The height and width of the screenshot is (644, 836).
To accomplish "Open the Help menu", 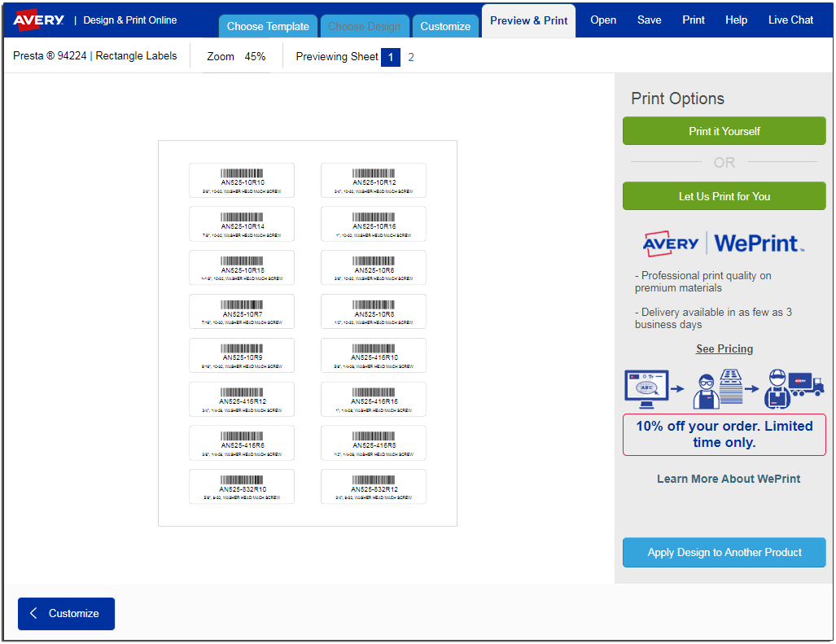I will pos(736,20).
